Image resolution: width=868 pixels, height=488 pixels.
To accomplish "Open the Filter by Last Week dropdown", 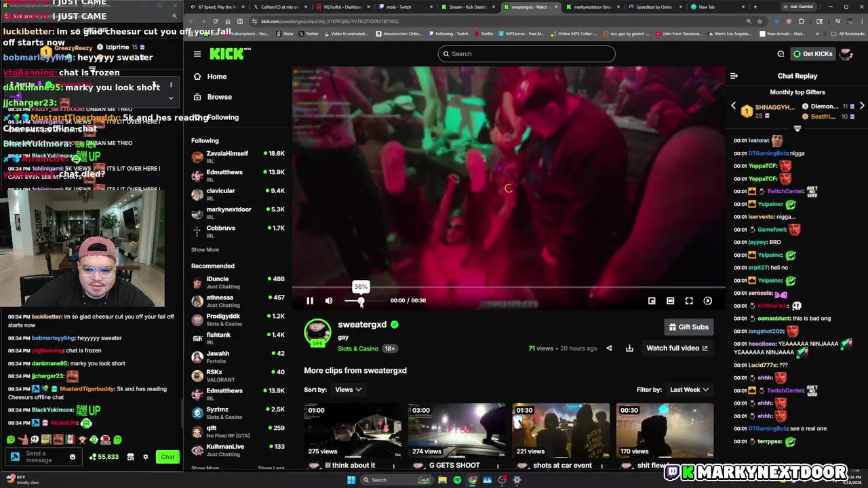I will (x=689, y=390).
